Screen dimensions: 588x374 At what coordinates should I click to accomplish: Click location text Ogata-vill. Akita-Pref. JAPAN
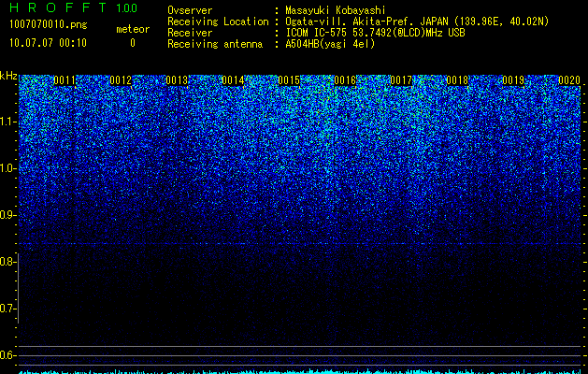coord(366,22)
